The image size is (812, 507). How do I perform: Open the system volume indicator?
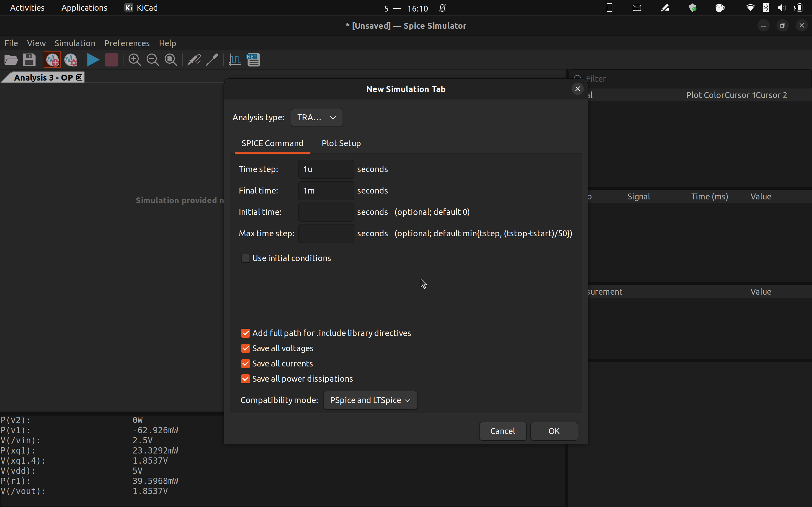(782, 8)
